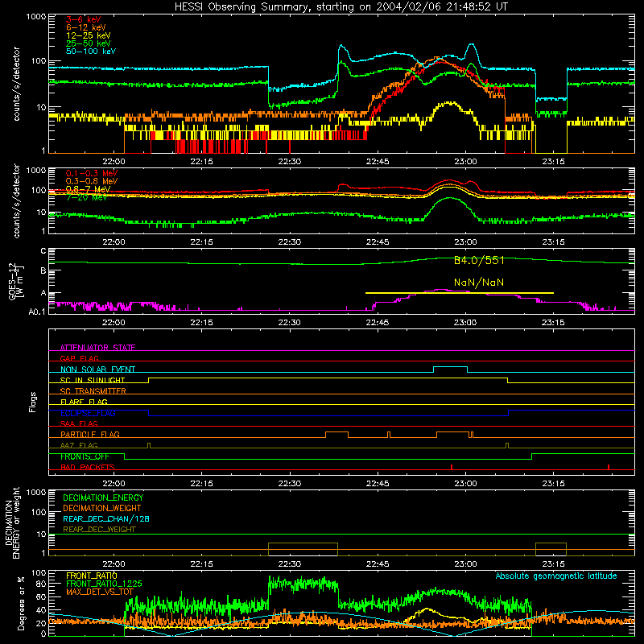This screenshot has width=644, height=644.
Task: Select the blue ECLIPSE_FLAG label
Action: [88, 413]
